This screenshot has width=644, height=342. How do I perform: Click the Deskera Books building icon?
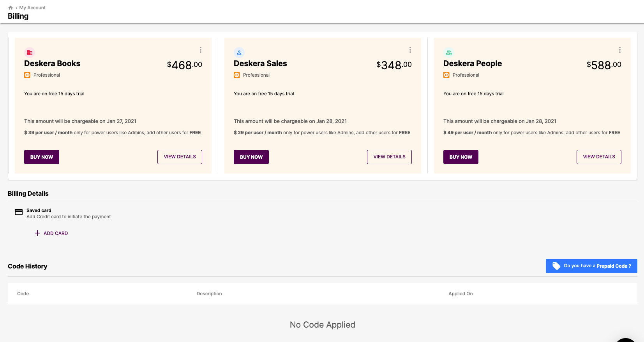[x=30, y=53]
